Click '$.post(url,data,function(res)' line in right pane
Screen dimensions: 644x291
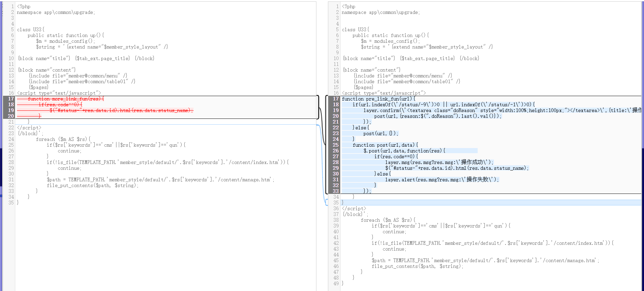(404, 151)
